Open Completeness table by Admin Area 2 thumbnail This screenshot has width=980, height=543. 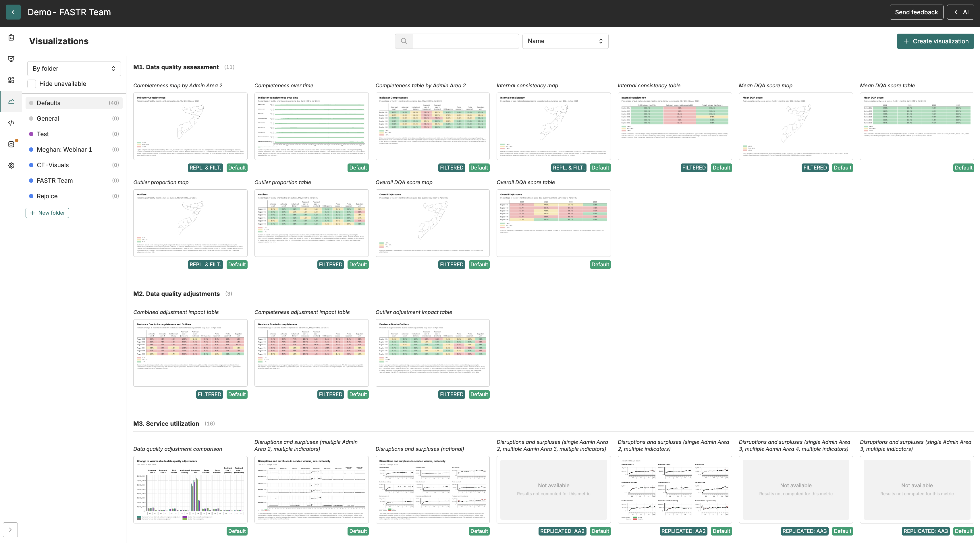tap(433, 126)
